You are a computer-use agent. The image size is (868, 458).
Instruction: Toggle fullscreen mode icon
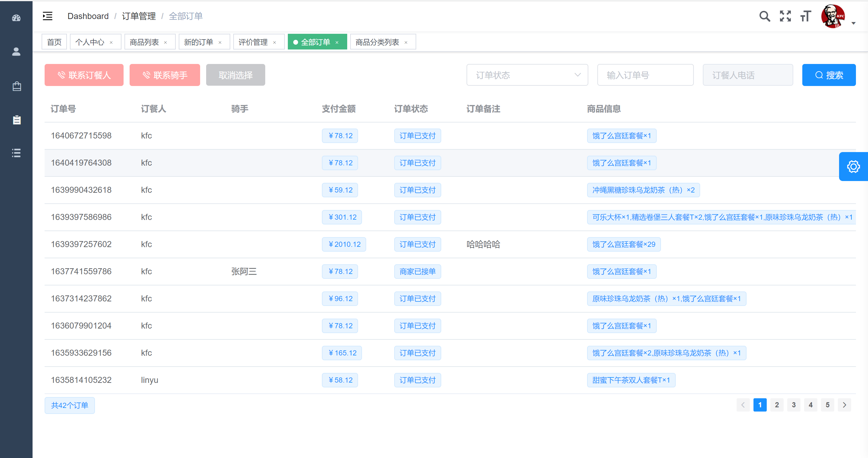pyautogui.click(x=785, y=16)
